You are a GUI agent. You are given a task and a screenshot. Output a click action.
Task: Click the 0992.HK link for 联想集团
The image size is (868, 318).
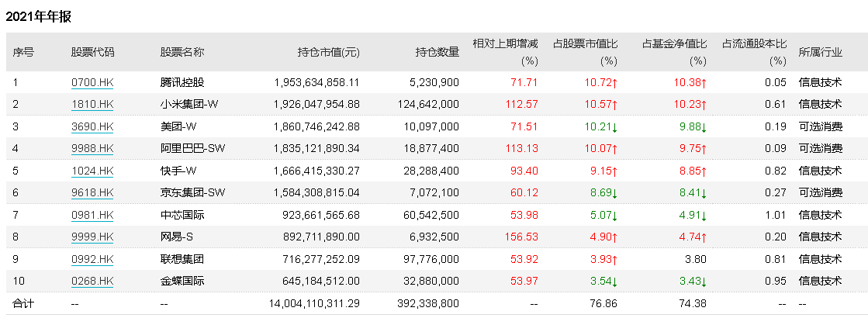coord(92,258)
